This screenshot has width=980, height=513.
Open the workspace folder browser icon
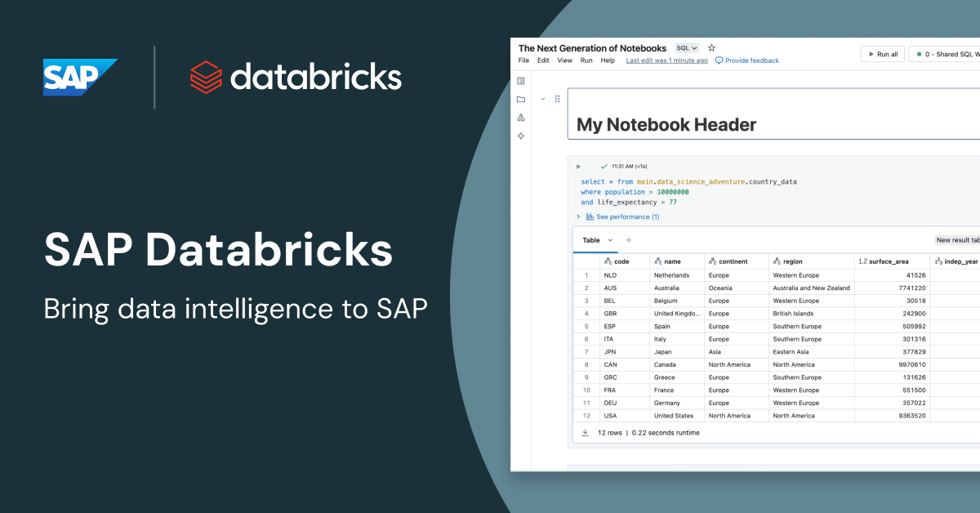click(x=521, y=99)
